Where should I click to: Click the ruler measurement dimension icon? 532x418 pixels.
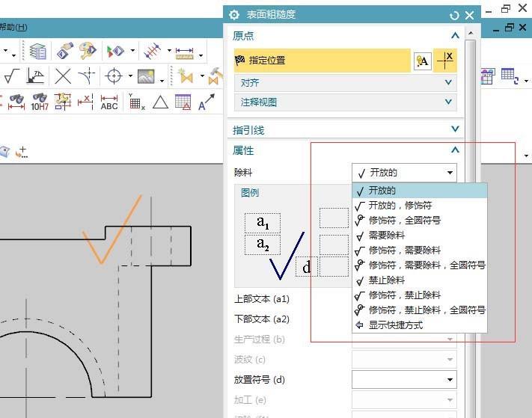click(185, 52)
